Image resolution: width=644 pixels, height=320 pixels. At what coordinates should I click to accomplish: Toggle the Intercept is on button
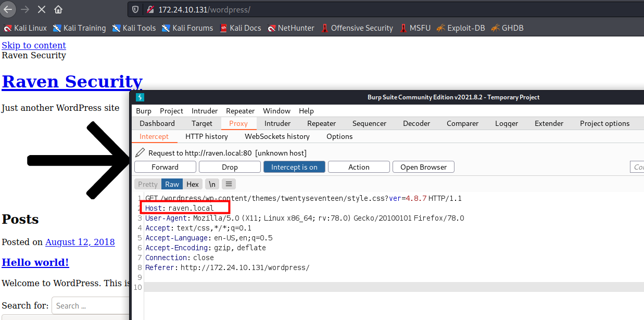pyautogui.click(x=294, y=167)
